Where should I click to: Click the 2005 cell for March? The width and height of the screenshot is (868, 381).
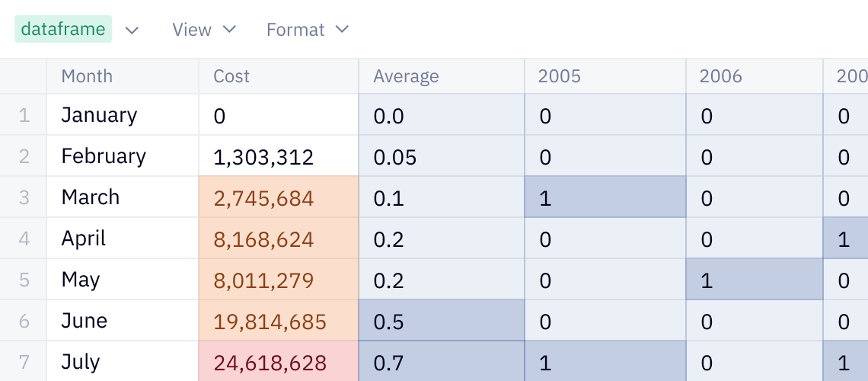click(605, 198)
